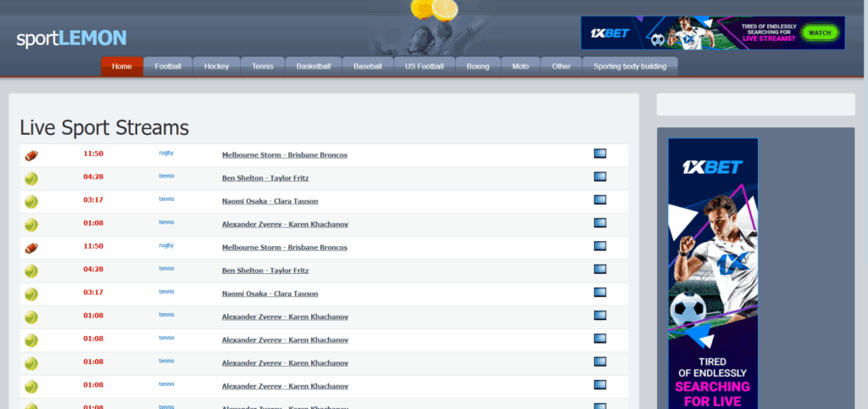Click the tennis ball icon beside the first Ben Shelton match
Image resolution: width=868 pixels, height=409 pixels.
(x=31, y=179)
